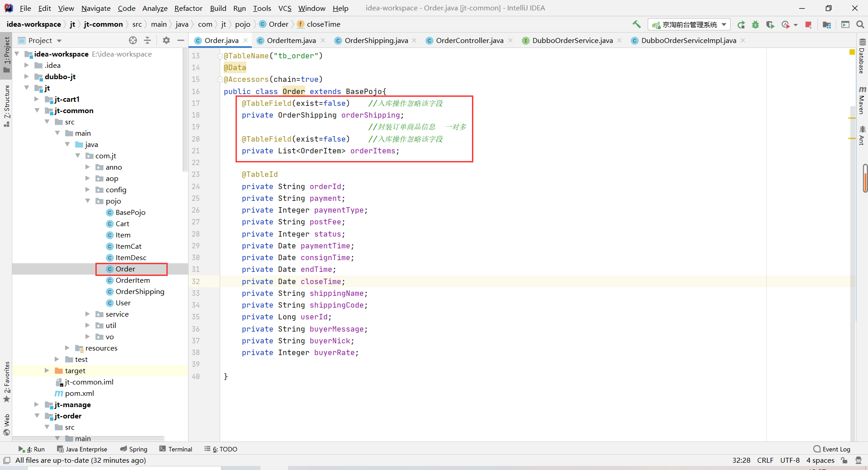Open the TODO tool window
Image resolution: width=868 pixels, height=470 pixels.
(x=221, y=449)
